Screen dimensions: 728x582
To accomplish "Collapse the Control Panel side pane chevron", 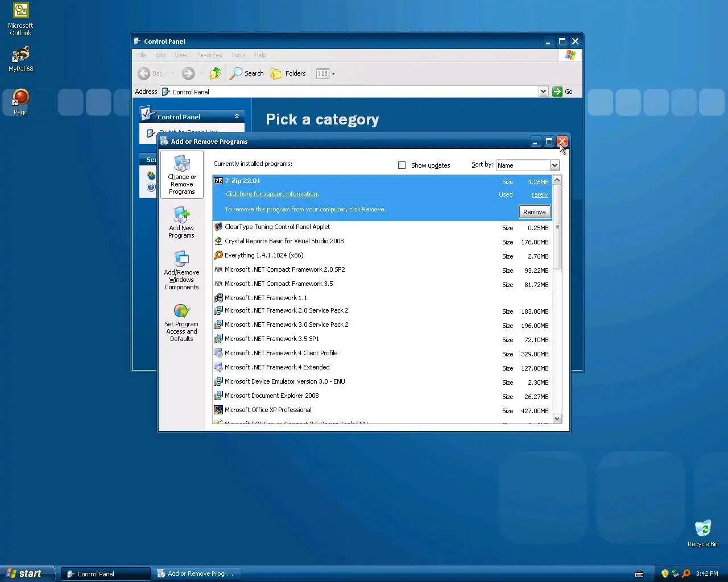I will (x=237, y=117).
